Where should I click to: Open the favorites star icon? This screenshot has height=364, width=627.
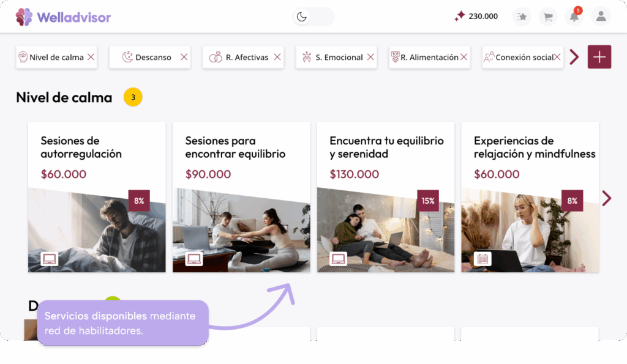(522, 17)
